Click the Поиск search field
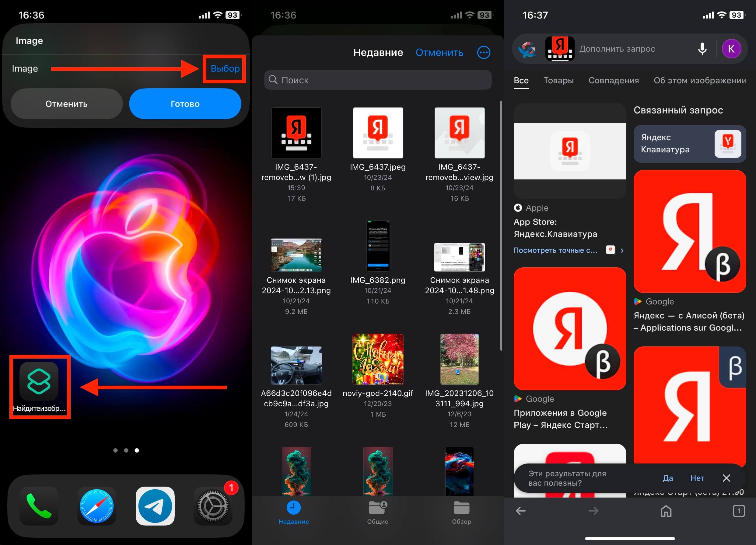Viewport: 756px width, 545px height. click(x=378, y=80)
